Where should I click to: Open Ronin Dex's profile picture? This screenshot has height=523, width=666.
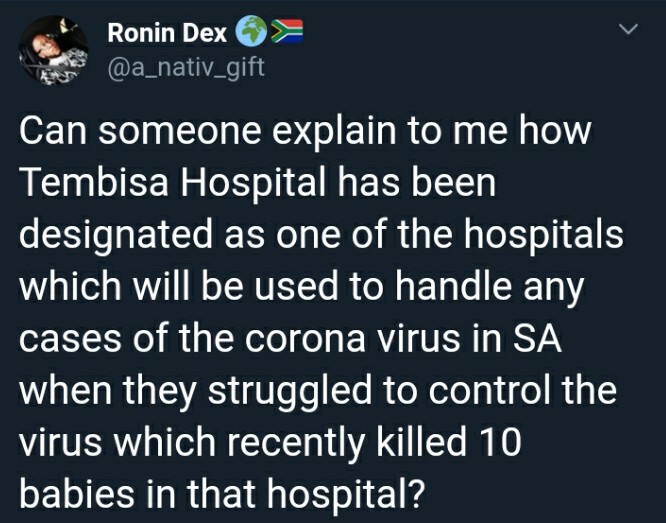point(53,50)
